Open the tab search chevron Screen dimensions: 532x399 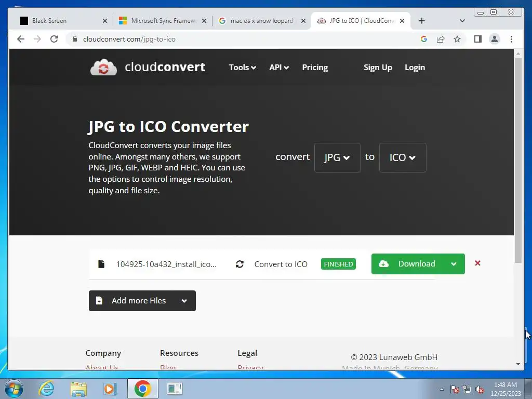click(x=462, y=21)
